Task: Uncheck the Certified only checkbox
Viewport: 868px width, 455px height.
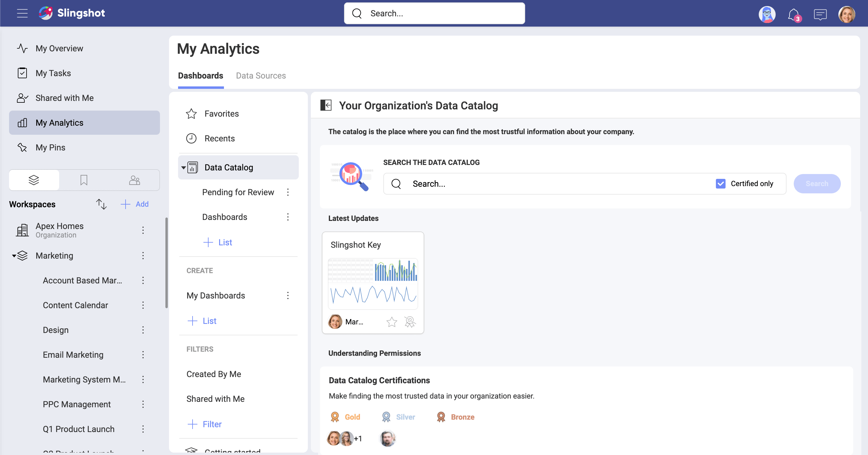Action: [x=720, y=183]
